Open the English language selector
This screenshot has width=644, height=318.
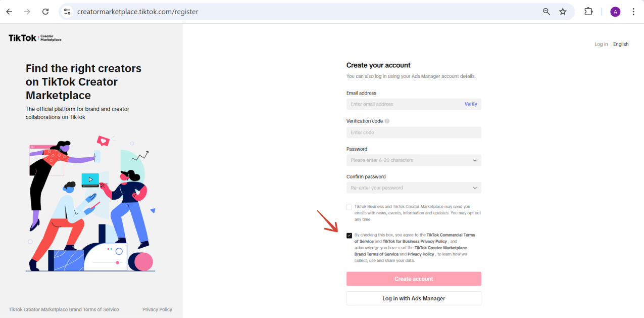pyautogui.click(x=621, y=44)
